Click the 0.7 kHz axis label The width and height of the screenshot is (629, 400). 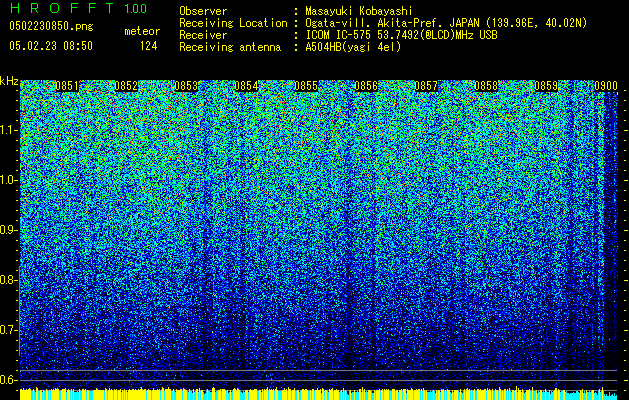tap(9, 330)
